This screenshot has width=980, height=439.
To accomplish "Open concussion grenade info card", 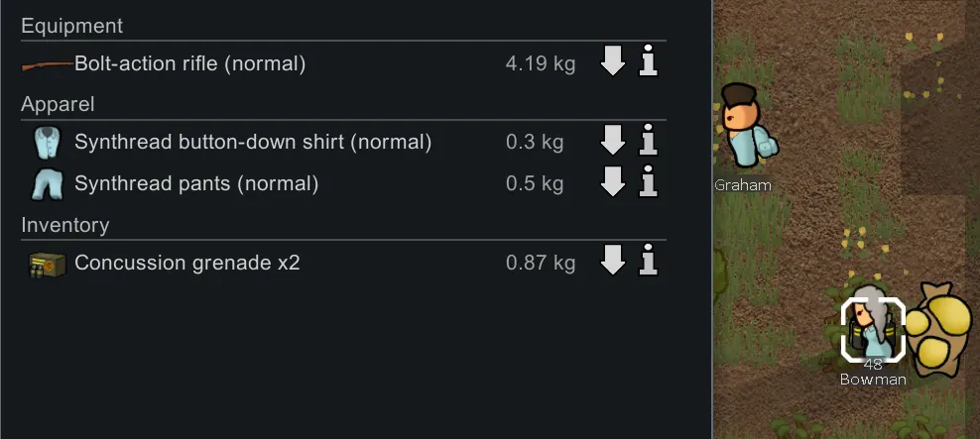I will 649,263.
